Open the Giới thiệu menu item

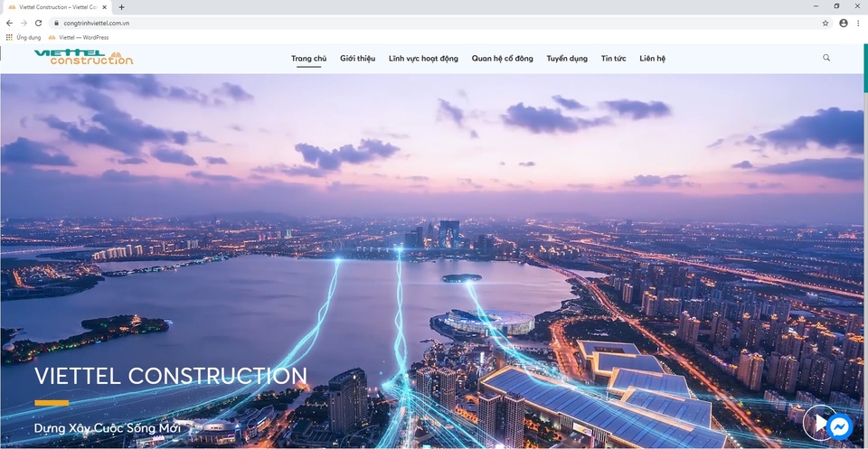(x=358, y=59)
